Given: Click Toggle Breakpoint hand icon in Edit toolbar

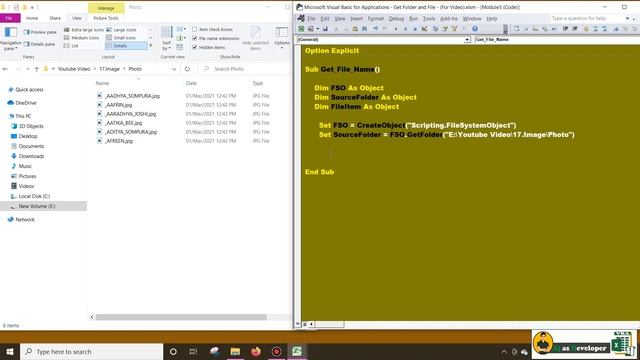Looking at the screenshot, I should [x=586, y=29].
